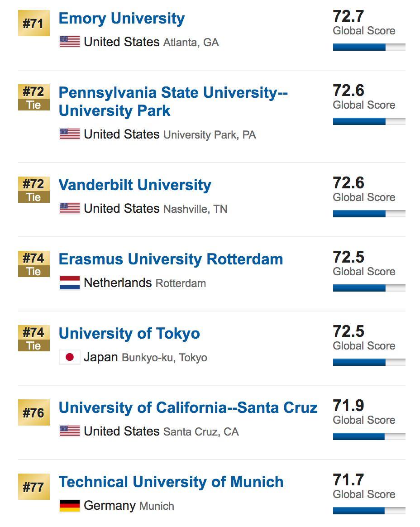Click the #71 rank badge
Viewport: 420px width, 527px height.
(33, 23)
